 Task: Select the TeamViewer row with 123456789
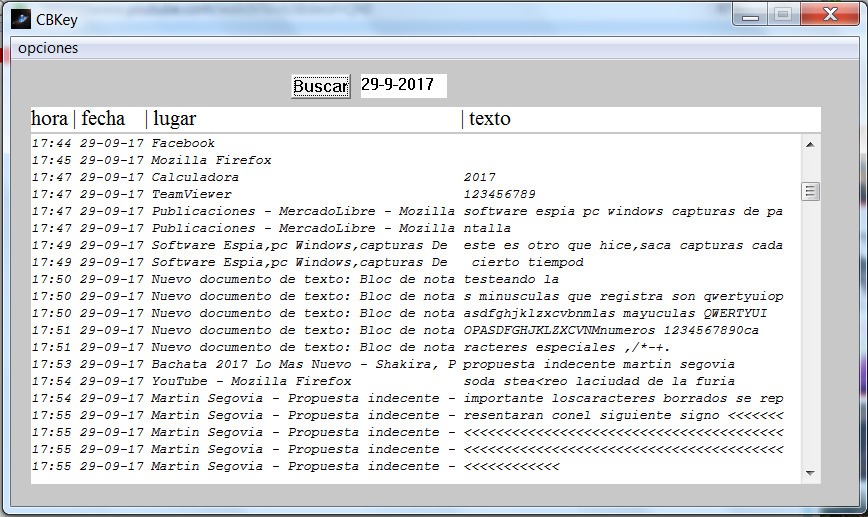pos(416,195)
